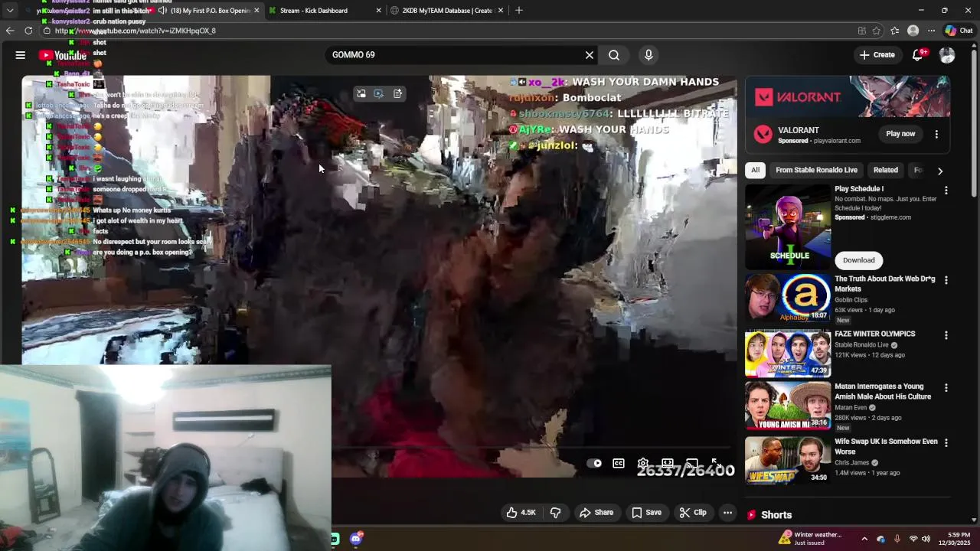Click the video-play overlay icon above video

pyautogui.click(x=379, y=93)
